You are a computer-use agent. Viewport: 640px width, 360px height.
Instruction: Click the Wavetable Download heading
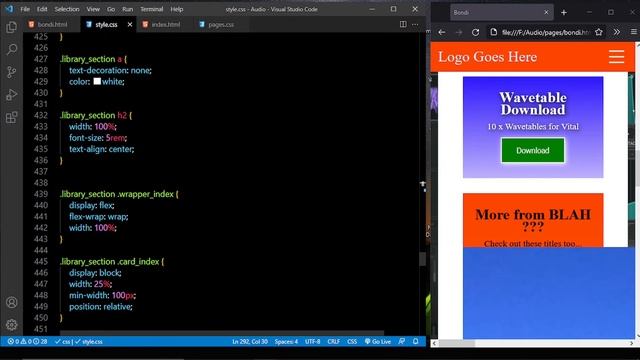coord(533,103)
